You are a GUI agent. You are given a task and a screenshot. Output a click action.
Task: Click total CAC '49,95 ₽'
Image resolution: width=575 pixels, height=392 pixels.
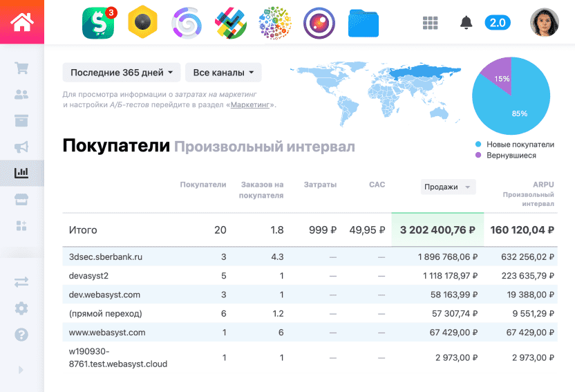coord(367,230)
